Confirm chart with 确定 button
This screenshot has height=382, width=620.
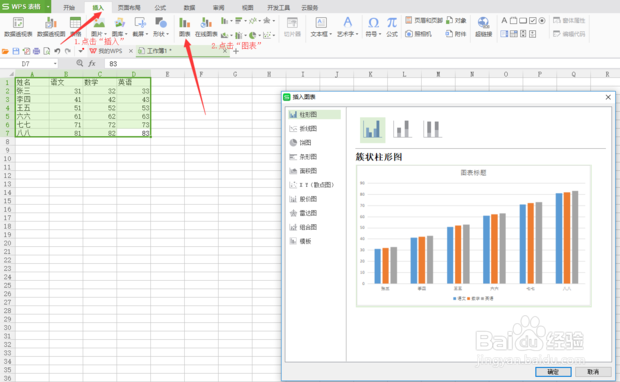553,372
